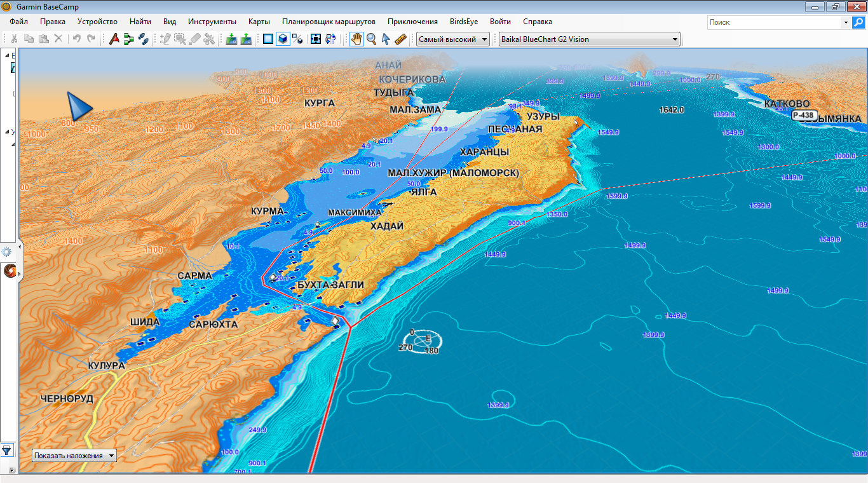Viewport: 868px width, 483px height.
Task: Click the МАЛ.ХУЖИР (МАЛОМОРСК) map label
Action: [453, 173]
